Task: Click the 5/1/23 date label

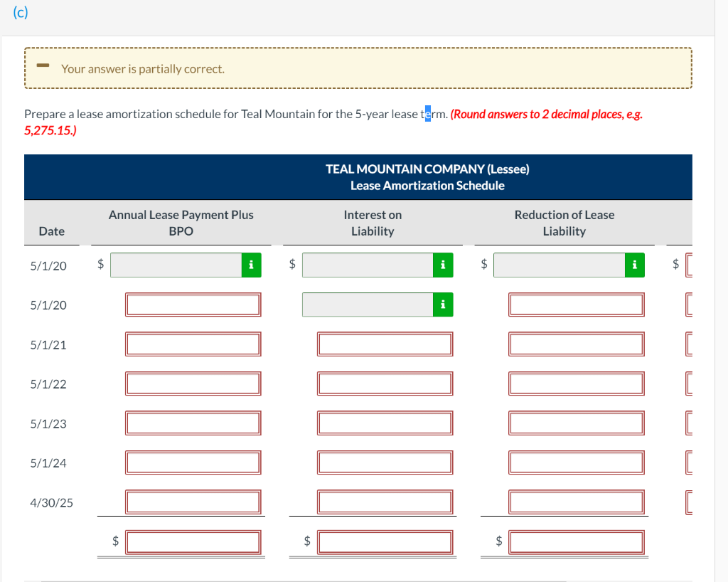Action: 48,423
